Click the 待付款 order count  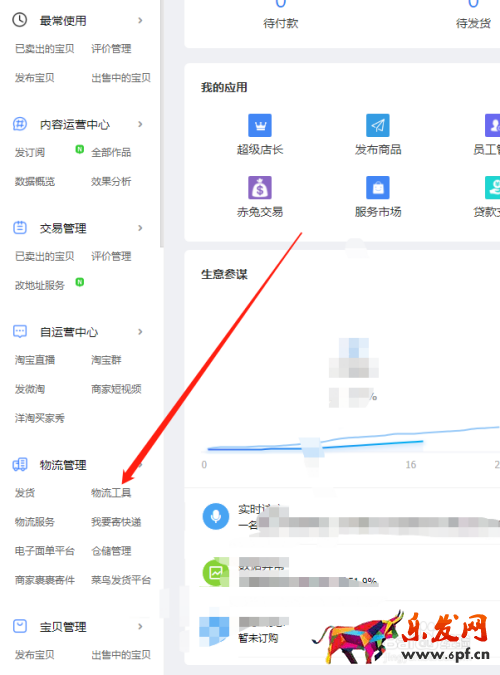click(280, 3)
